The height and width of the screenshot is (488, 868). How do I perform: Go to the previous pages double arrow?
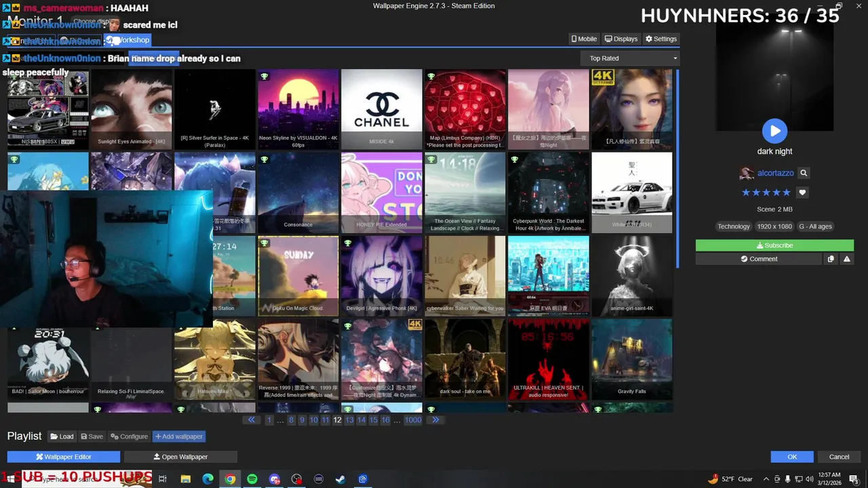(x=252, y=420)
